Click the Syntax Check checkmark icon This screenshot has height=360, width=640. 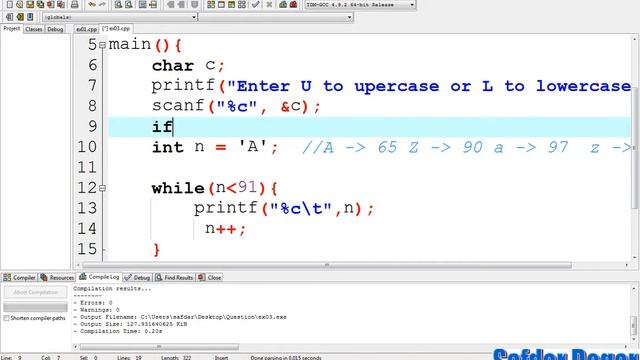point(256,5)
